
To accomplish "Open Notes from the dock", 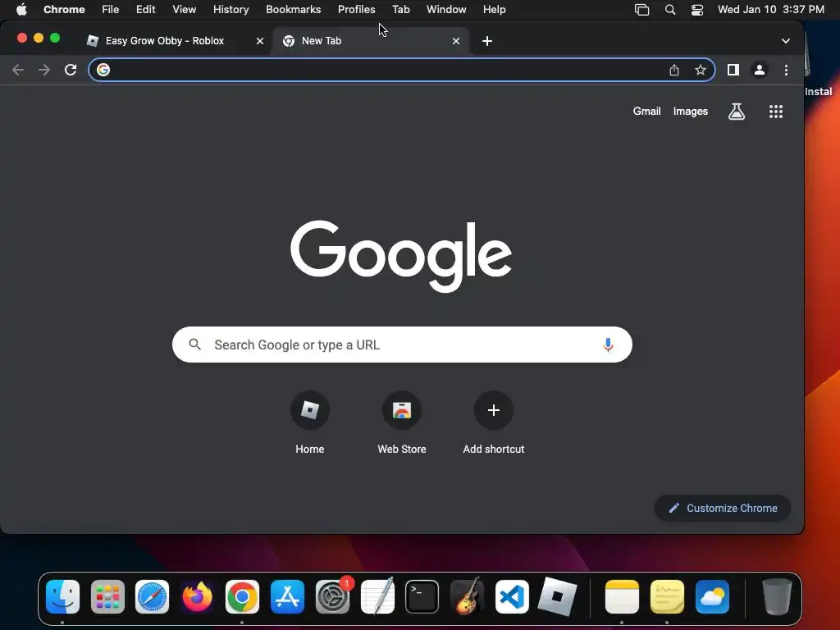I will click(622, 596).
